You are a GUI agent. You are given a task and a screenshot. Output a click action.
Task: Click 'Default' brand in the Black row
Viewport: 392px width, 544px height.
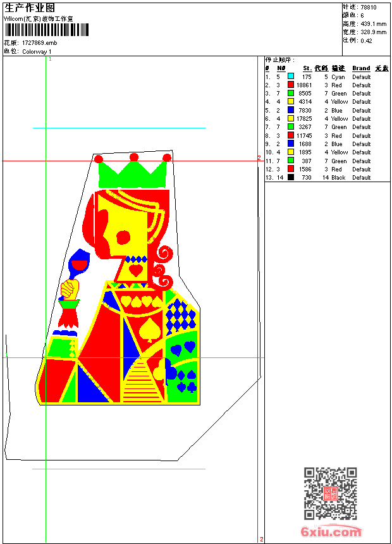click(x=362, y=178)
